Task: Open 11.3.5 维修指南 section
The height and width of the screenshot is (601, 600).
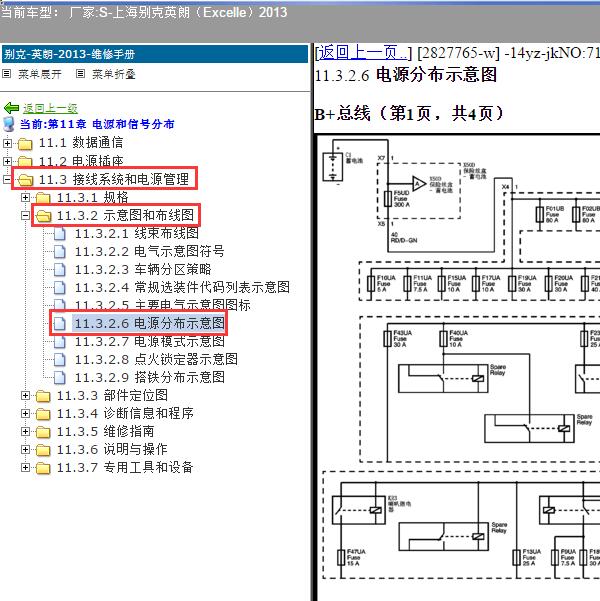Action: (105, 432)
